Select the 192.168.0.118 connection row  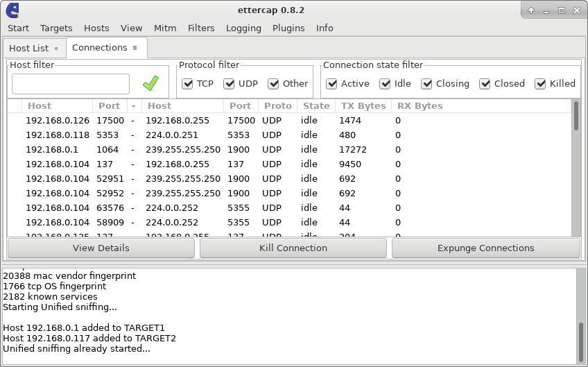tap(288, 135)
